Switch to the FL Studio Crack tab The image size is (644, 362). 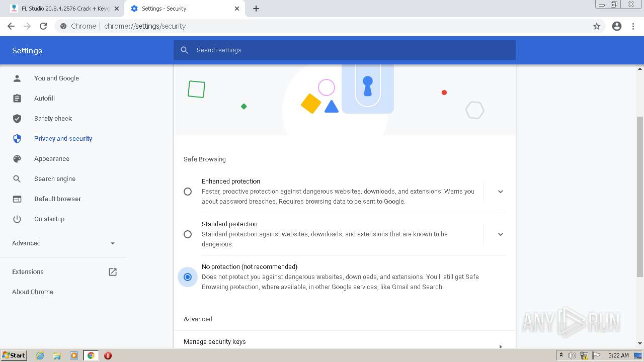(65, 9)
